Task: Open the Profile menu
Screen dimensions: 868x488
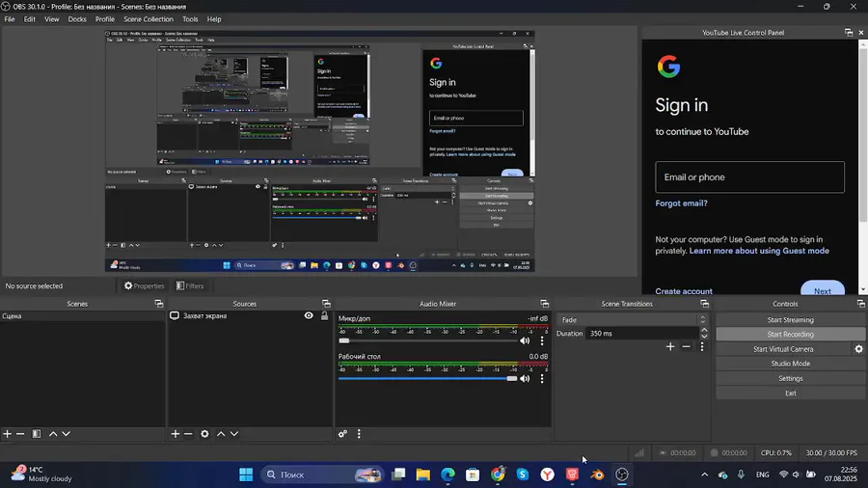Action: [104, 19]
